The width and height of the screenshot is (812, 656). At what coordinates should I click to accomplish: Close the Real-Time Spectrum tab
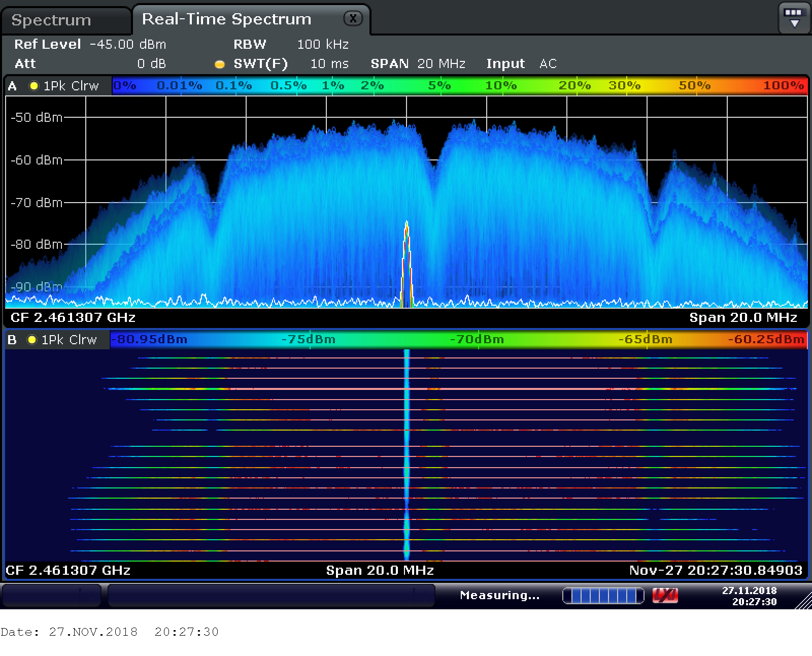click(353, 19)
